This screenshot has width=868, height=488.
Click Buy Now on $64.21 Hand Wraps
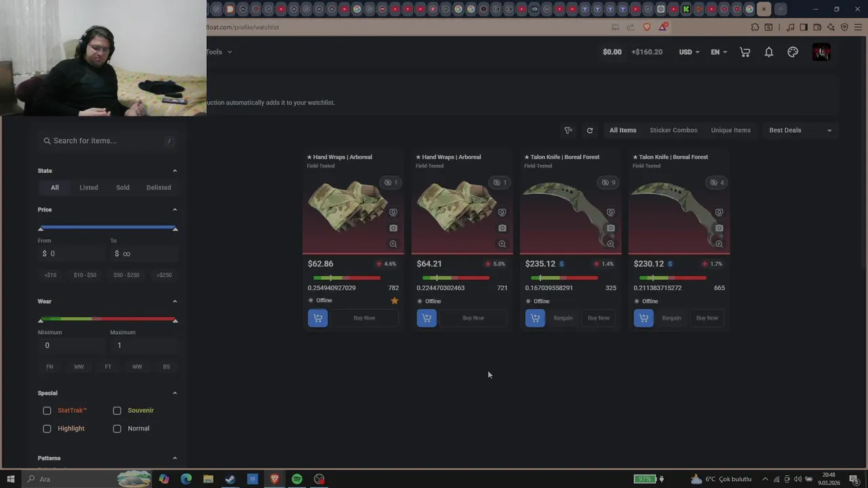pos(473,318)
